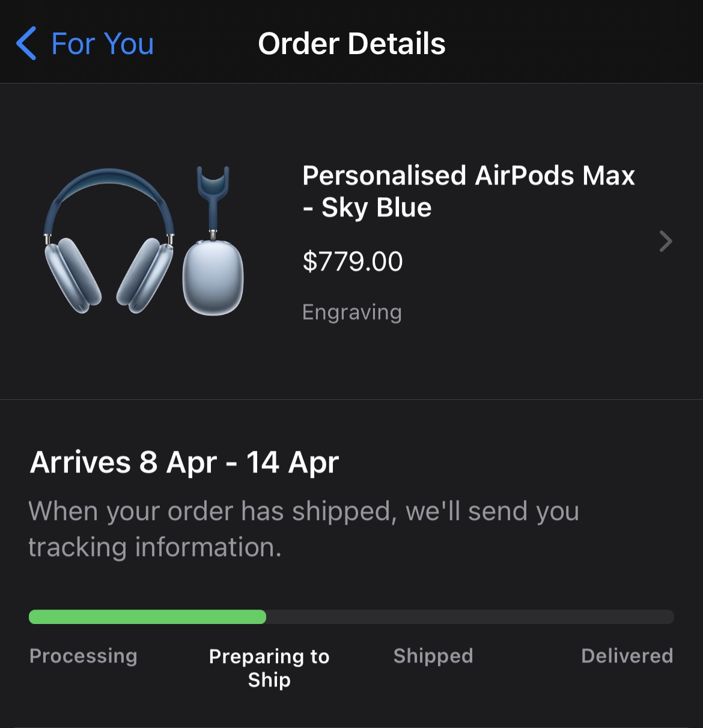Tap the Order Details title
Image resolution: width=703 pixels, height=728 pixels.
pyautogui.click(x=351, y=44)
